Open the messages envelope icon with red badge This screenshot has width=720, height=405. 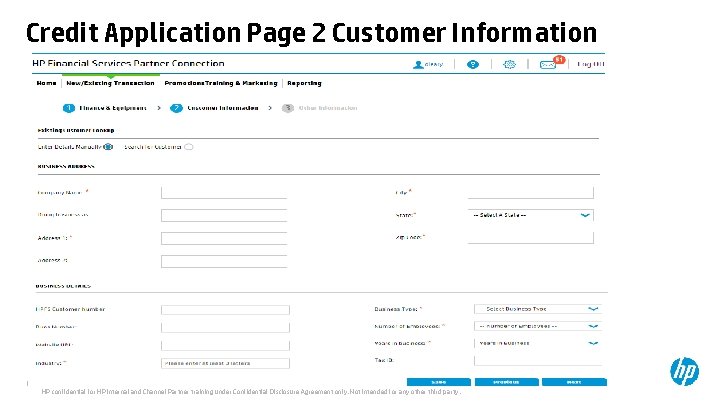[548, 65]
